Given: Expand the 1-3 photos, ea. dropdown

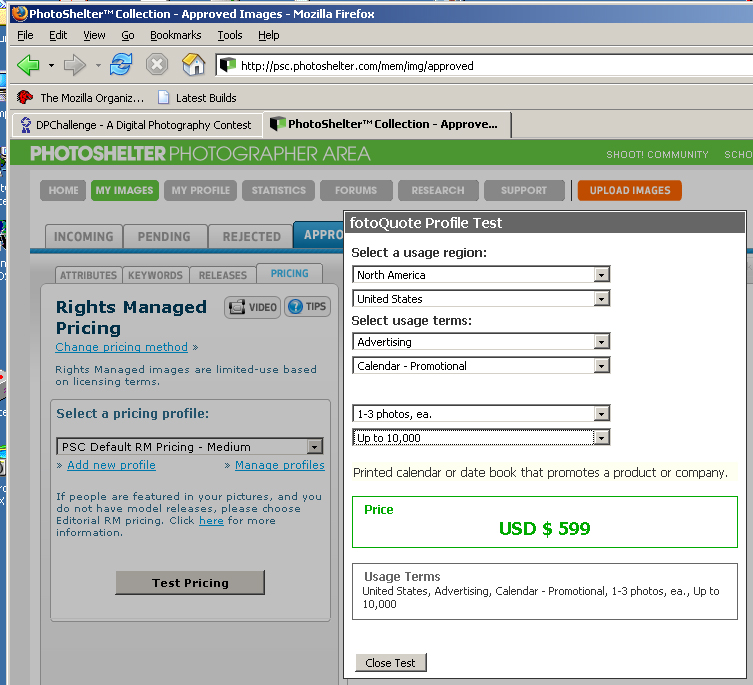Looking at the screenshot, I should pyautogui.click(x=481, y=414).
